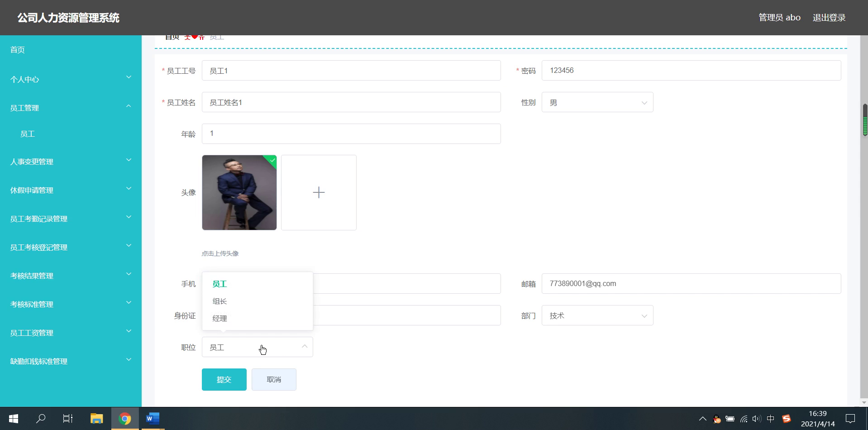Click 公司人力资源管理系统 title
The image size is (868, 430).
click(x=68, y=18)
